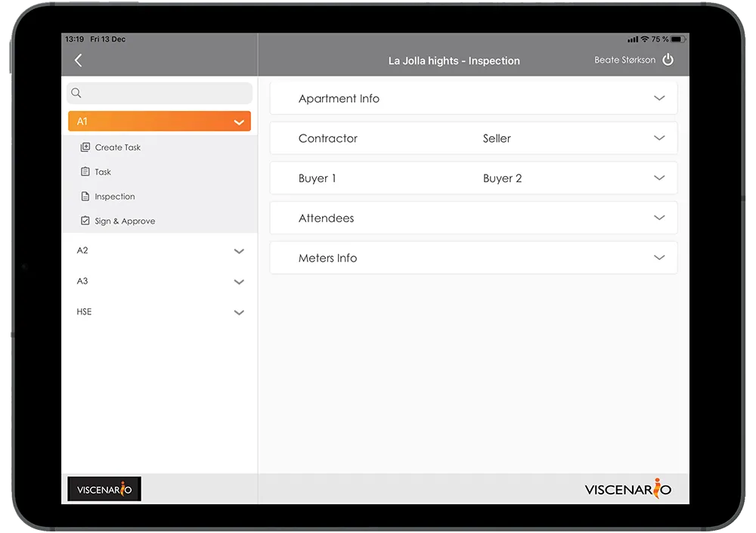The image size is (756, 533).
Task: Click the Buyer 1 label
Action: pyautogui.click(x=318, y=178)
